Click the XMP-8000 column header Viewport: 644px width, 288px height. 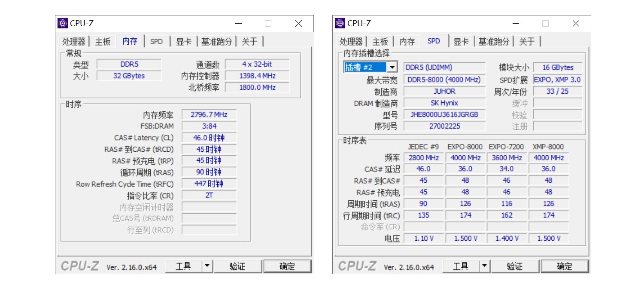pos(548,147)
